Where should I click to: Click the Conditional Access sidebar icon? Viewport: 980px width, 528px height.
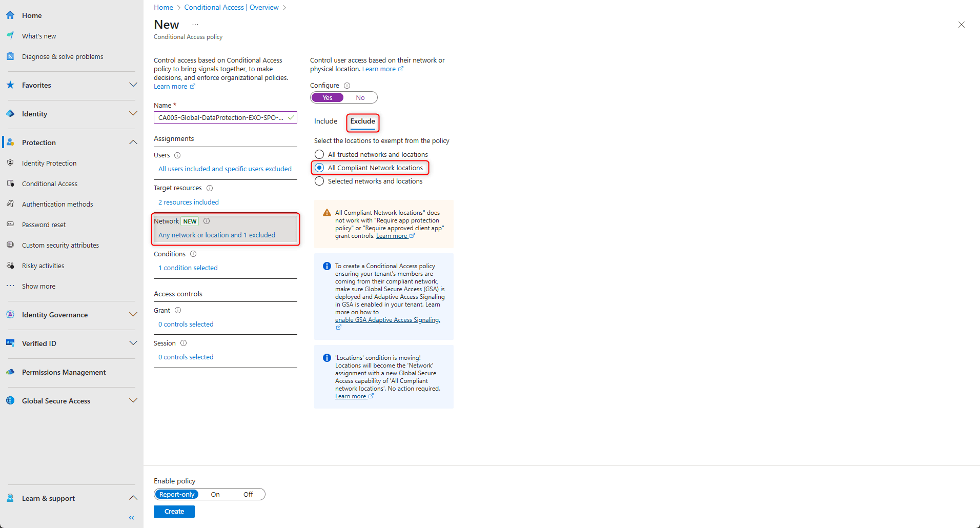(x=10, y=184)
